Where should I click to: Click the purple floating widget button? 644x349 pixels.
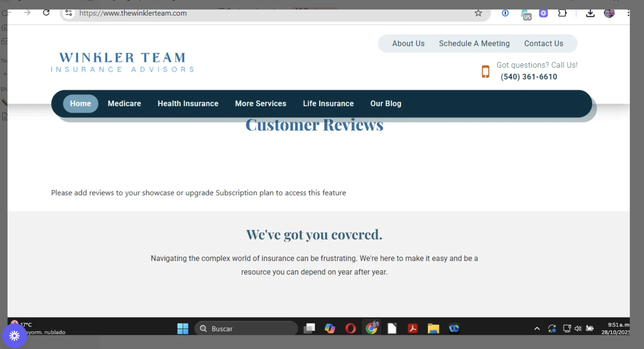(15, 336)
